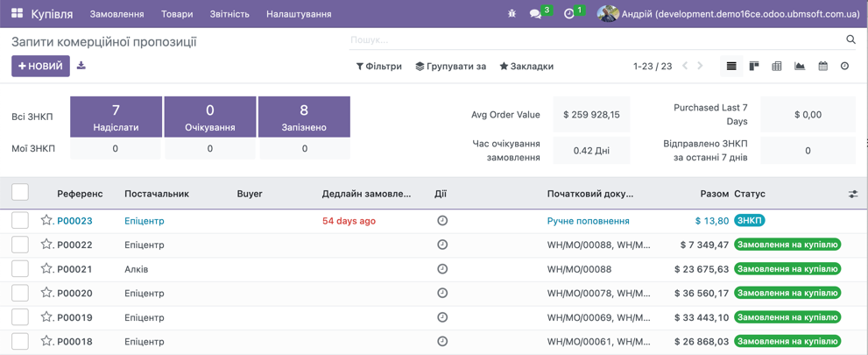This screenshot has height=355, width=868.
Task: Click in the Пошук search field
Action: point(596,39)
